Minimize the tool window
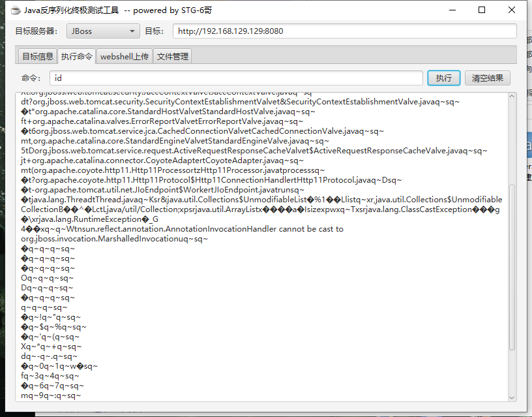 coord(451,10)
